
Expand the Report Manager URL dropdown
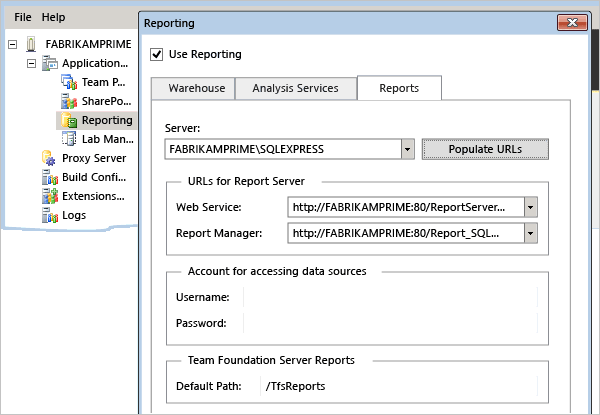(x=531, y=233)
